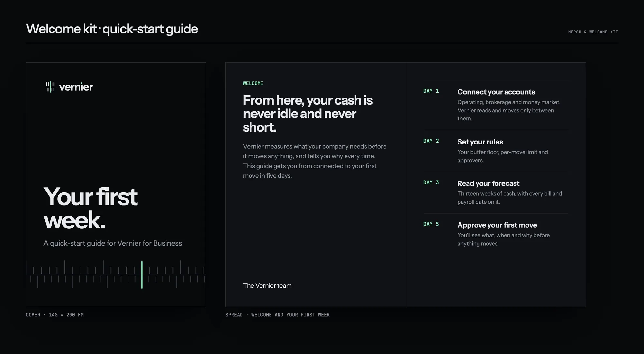Screen dimensions: 644x354
Task: Select 'A quick-start guide for Vernier for Business'
Action: (x=113, y=243)
